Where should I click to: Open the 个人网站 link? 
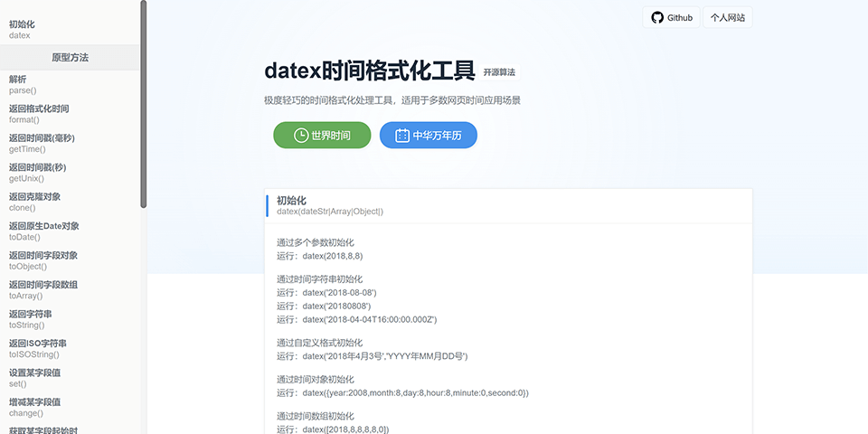pos(727,17)
